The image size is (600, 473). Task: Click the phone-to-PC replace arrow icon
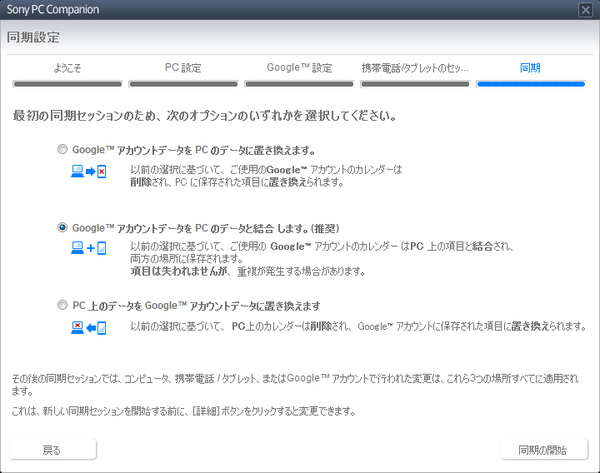pos(89,328)
